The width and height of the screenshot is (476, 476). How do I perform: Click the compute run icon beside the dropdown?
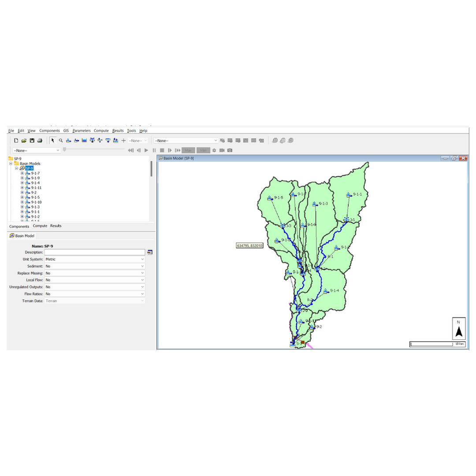pos(222,141)
